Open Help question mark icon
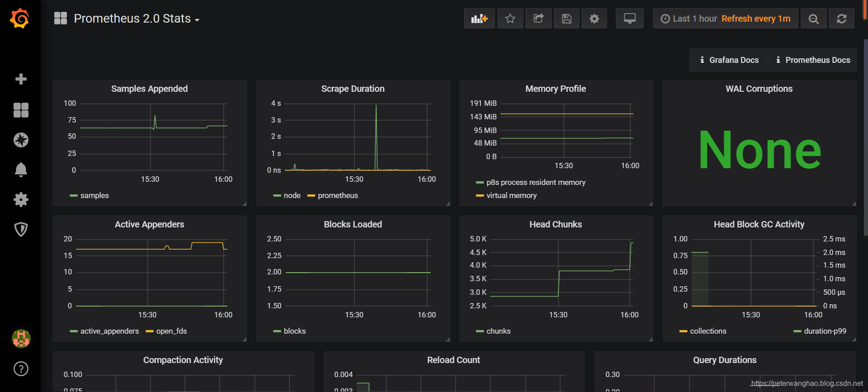This screenshot has height=392, width=868. 21,369
